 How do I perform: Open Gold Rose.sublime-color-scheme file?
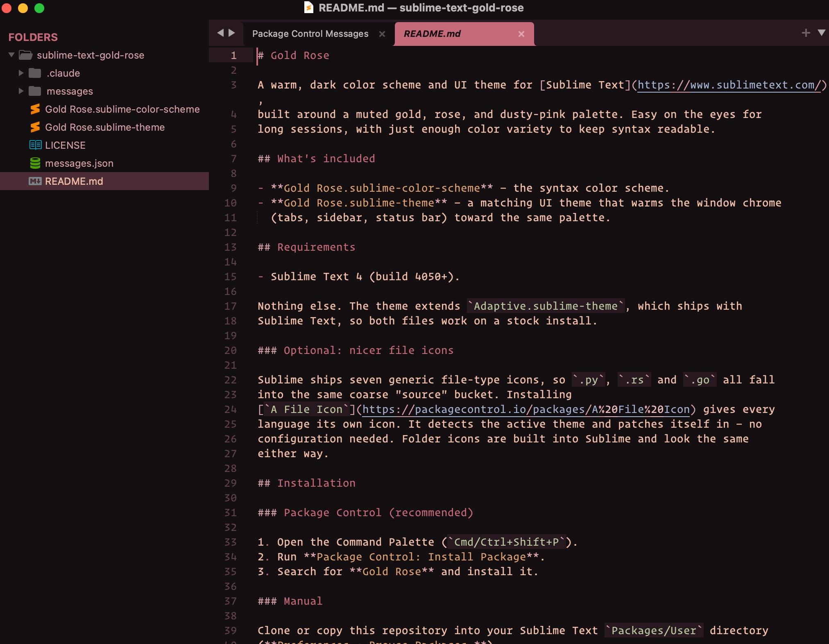click(122, 109)
